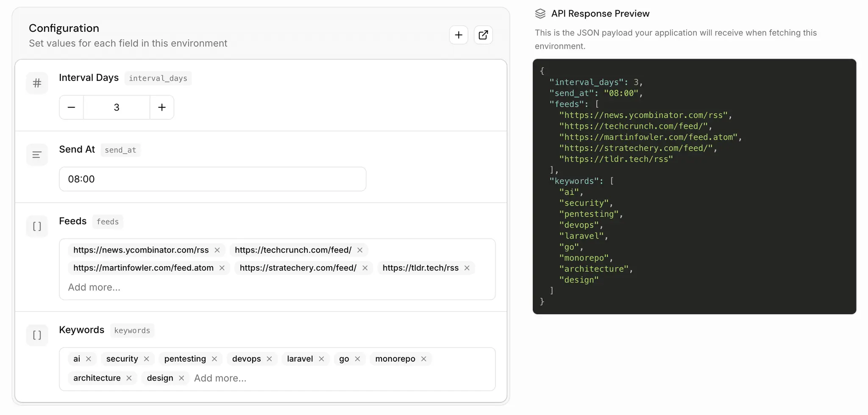This screenshot has width=868, height=415.
Task: Remove the go keyword tag
Action: click(x=357, y=359)
